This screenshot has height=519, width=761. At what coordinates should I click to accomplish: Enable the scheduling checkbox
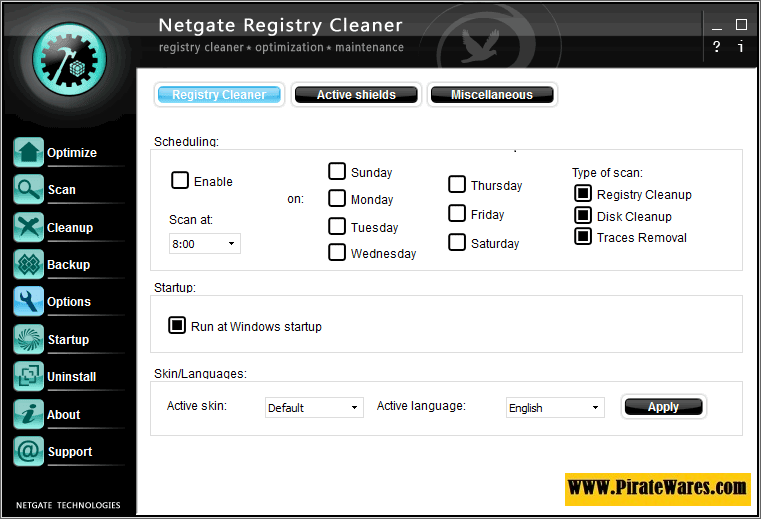pyautogui.click(x=180, y=181)
